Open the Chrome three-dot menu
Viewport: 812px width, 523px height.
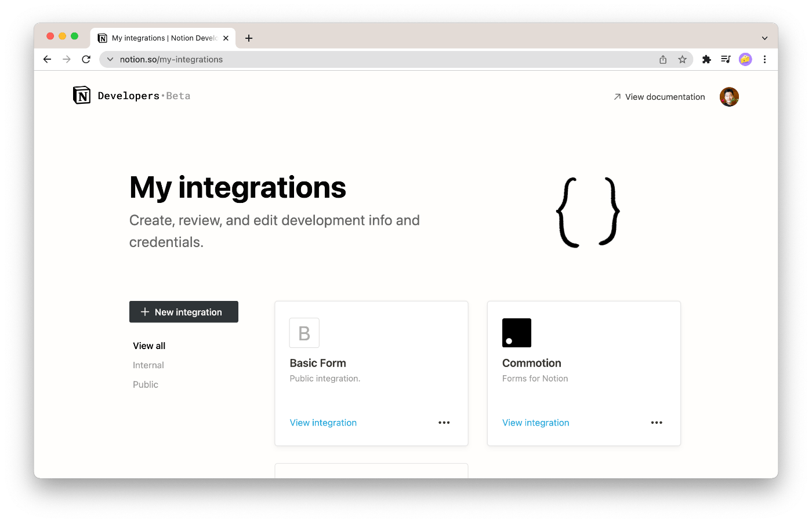764,59
